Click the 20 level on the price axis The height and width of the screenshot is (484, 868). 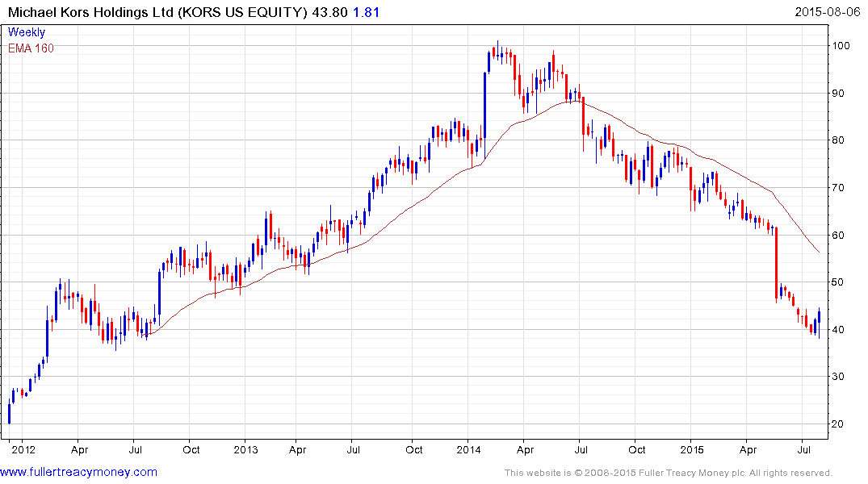coord(845,424)
